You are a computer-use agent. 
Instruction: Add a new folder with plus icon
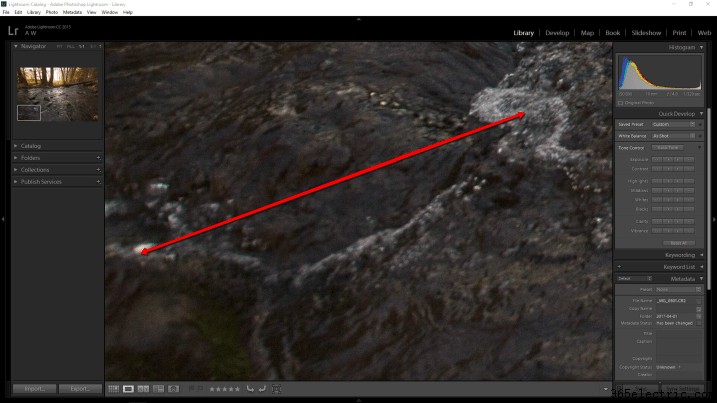point(98,158)
